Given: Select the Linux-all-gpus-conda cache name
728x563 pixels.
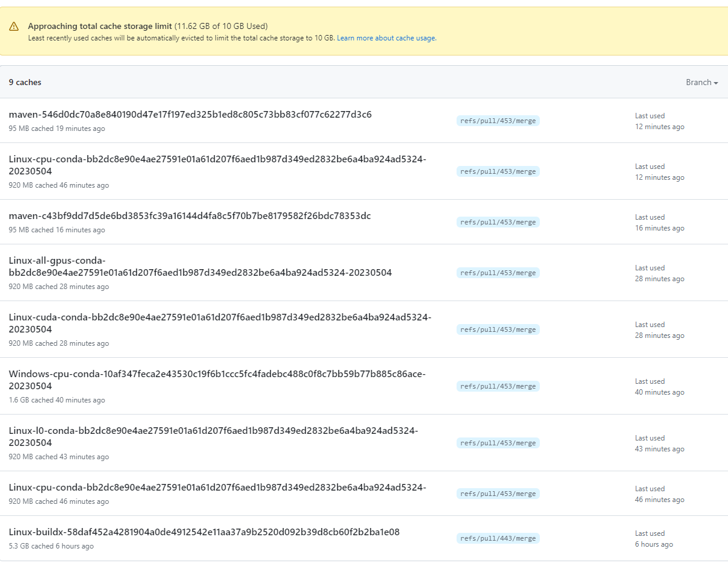Looking at the screenshot, I should coord(200,267).
